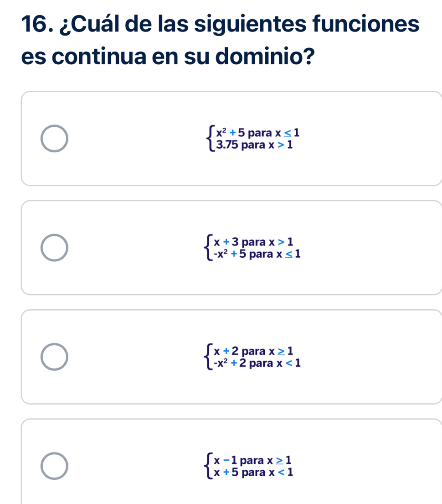Choose radio button beside x + 2 function
Screen dimensions: 442x504
click(54, 357)
